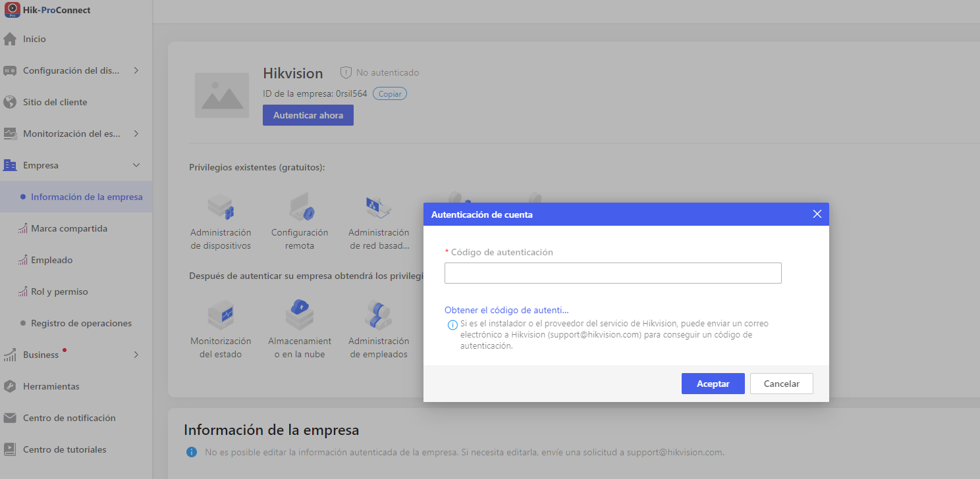Open Centro de notificación menu item
The height and width of the screenshot is (479, 980).
pos(76,418)
